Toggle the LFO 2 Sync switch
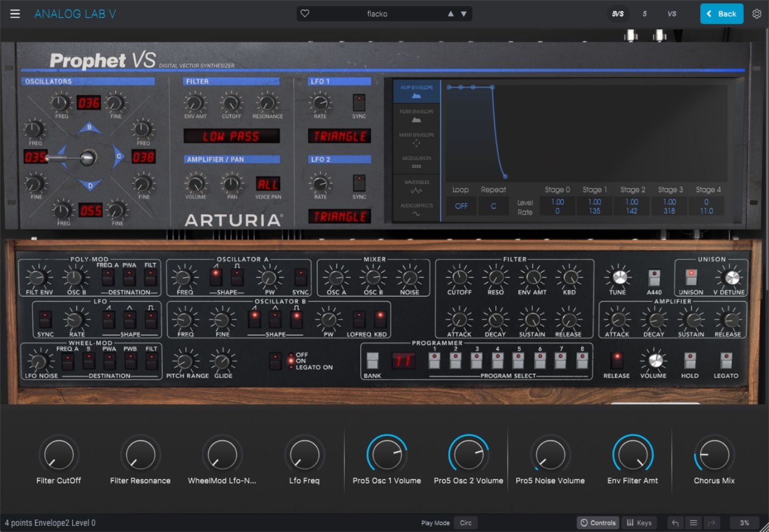This screenshot has width=769, height=532. pos(359,183)
